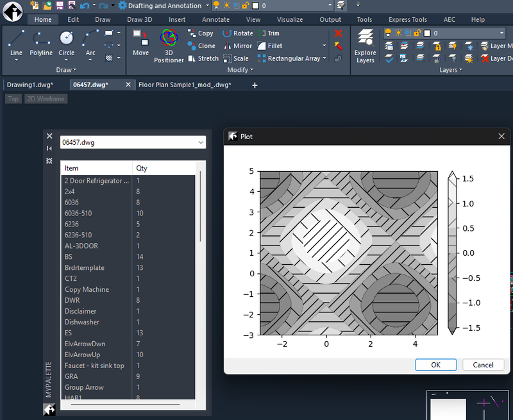The image size is (513, 420).
Task: Open the 06457.dwg drawing dropdown
Action: [x=201, y=142]
